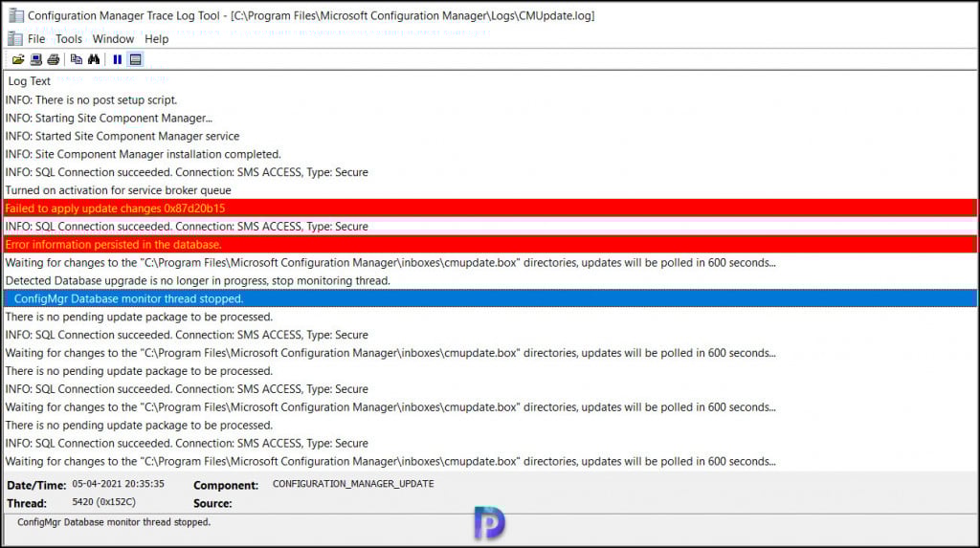
Task: Click the Date/Time value 05-04-2021 20:35:35
Action: click(118, 484)
